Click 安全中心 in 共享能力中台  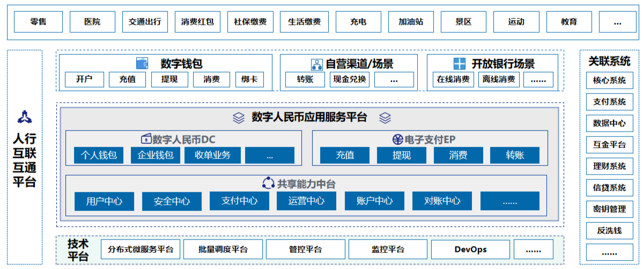point(172,201)
